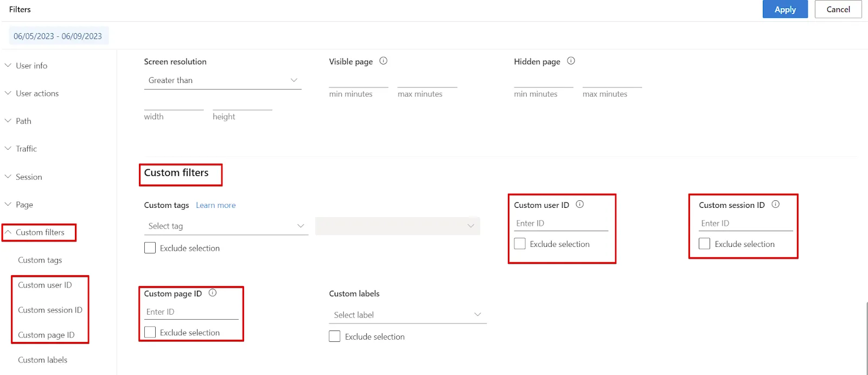This screenshot has height=375, width=868.
Task: Click the Custom page ID Enter ID field
Action: [x=192, y=312]
